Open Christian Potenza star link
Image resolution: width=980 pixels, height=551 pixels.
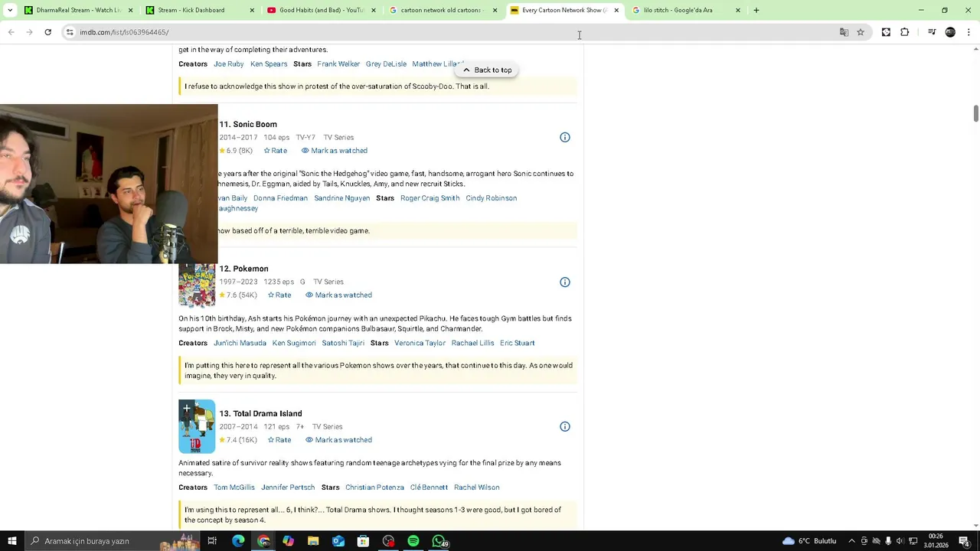coord(374,488)
